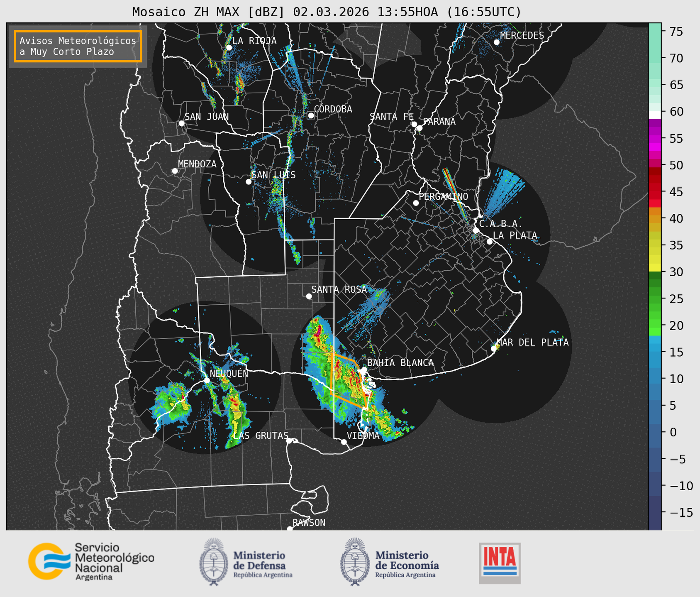Image resolution: width=700 pixels, height=597 pixels.
Task: Click the white 60 dBZ band on colorbar
Action: [654, 114]
